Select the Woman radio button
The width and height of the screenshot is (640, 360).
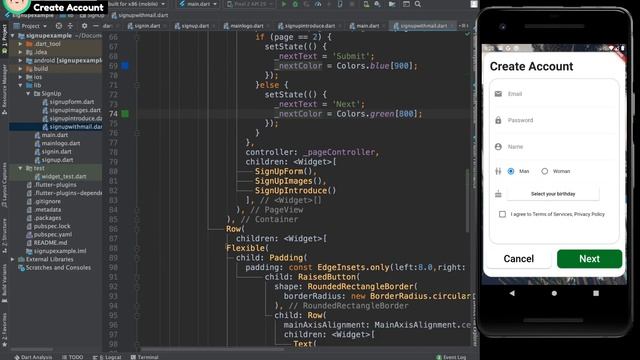click(x=544, y=171)
